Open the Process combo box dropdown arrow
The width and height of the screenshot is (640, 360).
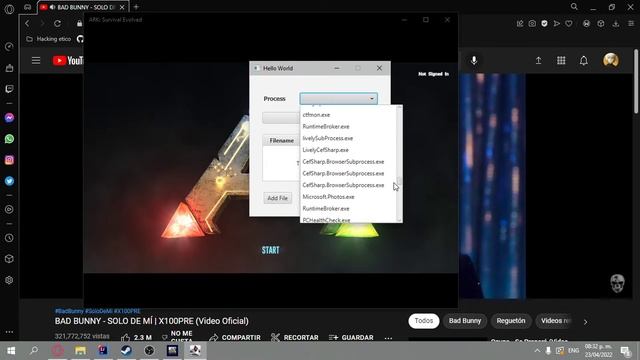click(x=371, y=99)
